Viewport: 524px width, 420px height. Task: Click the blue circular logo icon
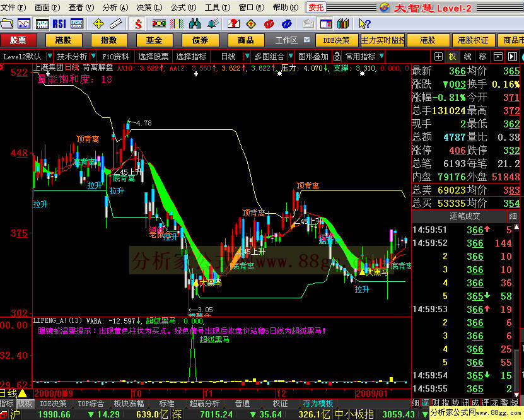coord(286,24)
